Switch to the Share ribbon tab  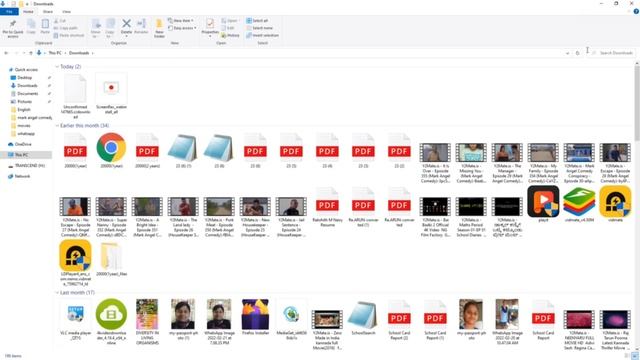(x=48, y=12)
